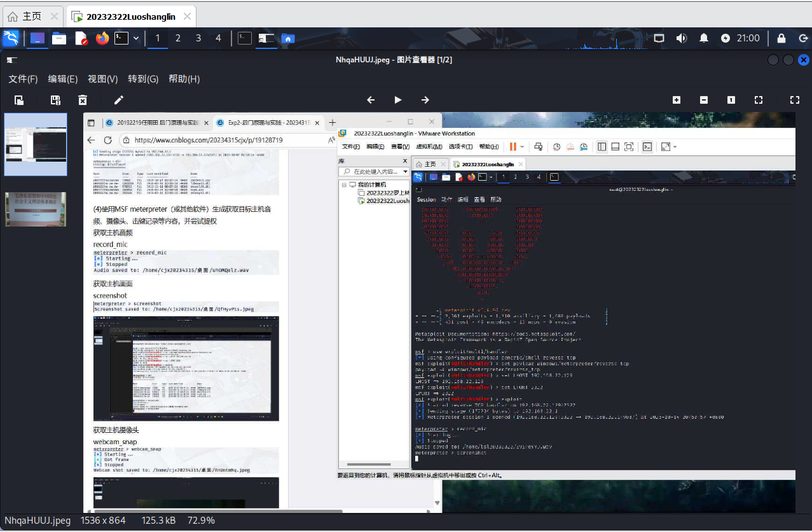Screen dimensions: 812x532
Task: Switch to workspace 4
Action: pos(219,38)
